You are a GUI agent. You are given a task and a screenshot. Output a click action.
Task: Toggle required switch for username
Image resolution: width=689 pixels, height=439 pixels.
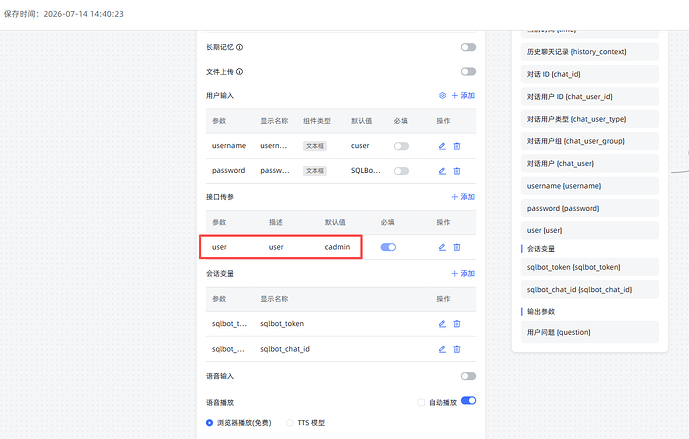click(x=401, y=146)
